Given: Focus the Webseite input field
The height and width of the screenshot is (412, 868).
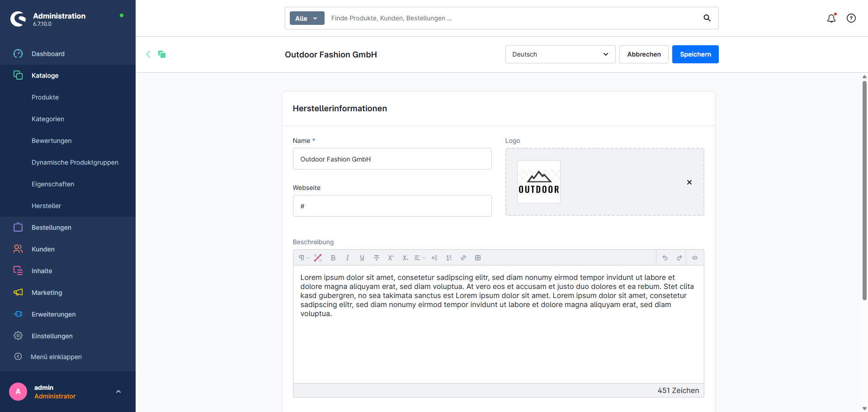Looking at the screenshot, I should click(392, 206).
